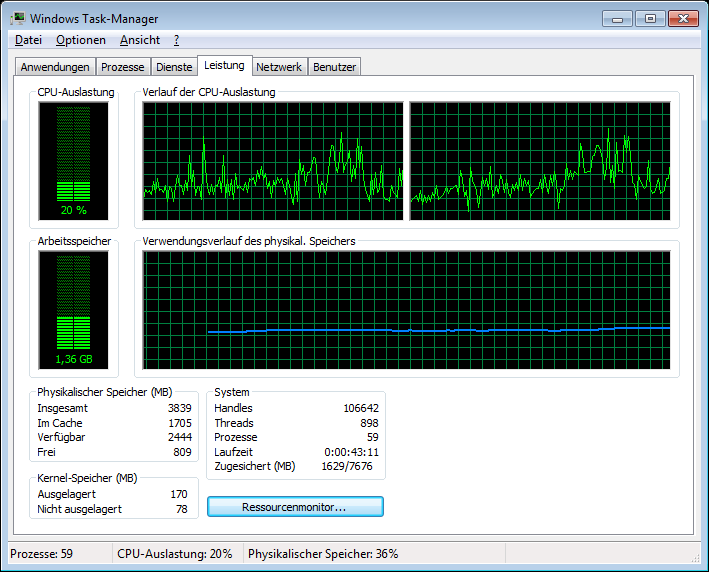Click the Laufzeit value 0:00:43:11
Viewport: 709px width, 572px height.
[x=351, y=452]
